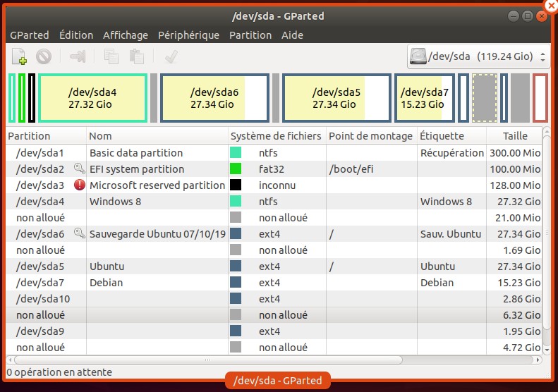This screenshot has height=392, width=558.
Task: Click the Copy partition toolbar icon
Action: (x=111, y=56)
